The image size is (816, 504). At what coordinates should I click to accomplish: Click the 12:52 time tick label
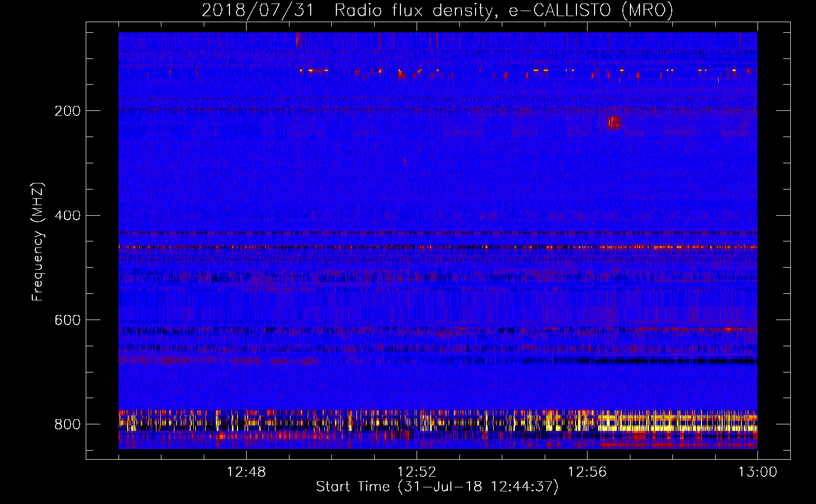(x=417, y=472)
